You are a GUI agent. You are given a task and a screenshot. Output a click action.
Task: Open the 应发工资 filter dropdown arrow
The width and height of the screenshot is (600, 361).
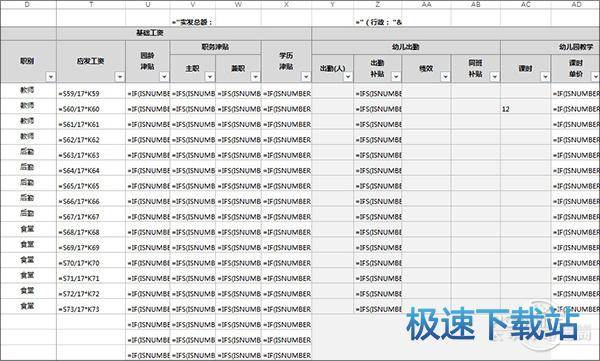coord(120,77)
